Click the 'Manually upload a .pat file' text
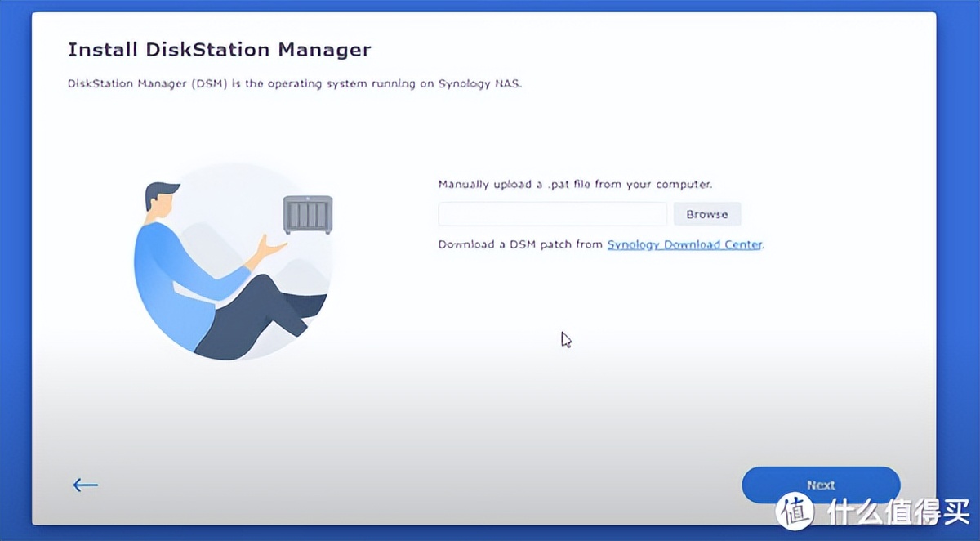The image size is (980, 541). tap(576, 185)
